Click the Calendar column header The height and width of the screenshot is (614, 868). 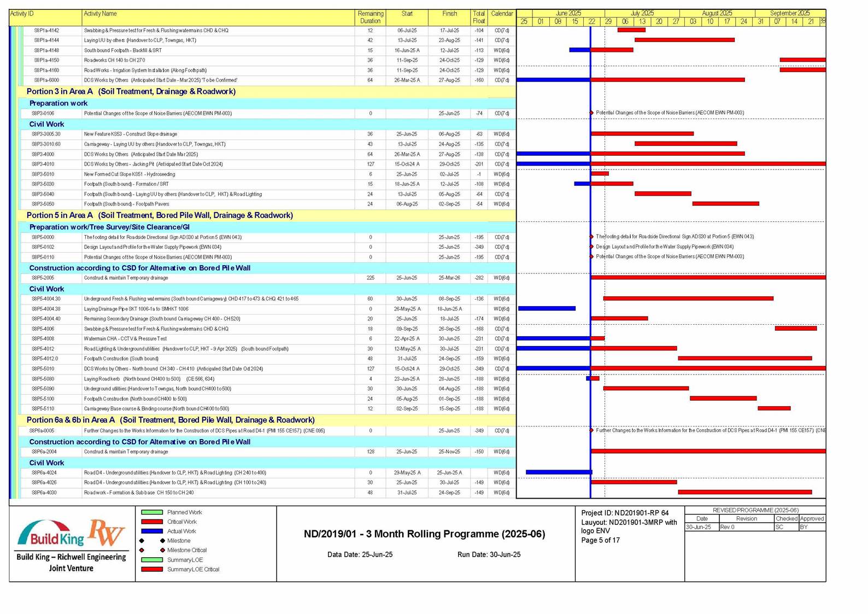point(502,17)
